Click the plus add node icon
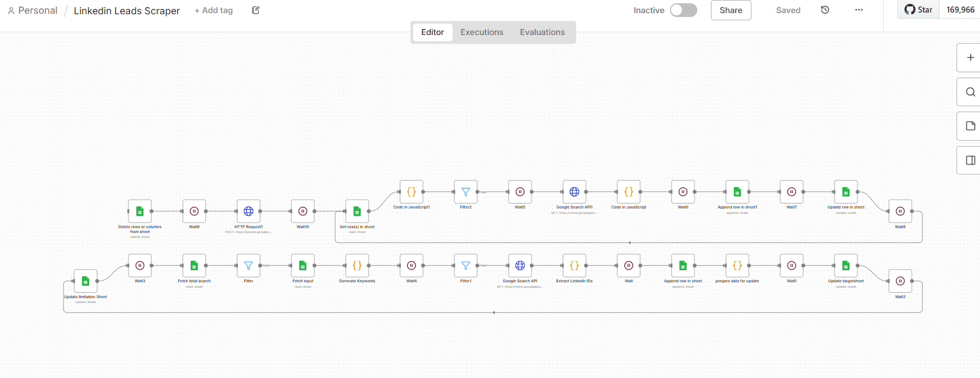The height and width of the screenshot is (378, 980). click(970, 57)
